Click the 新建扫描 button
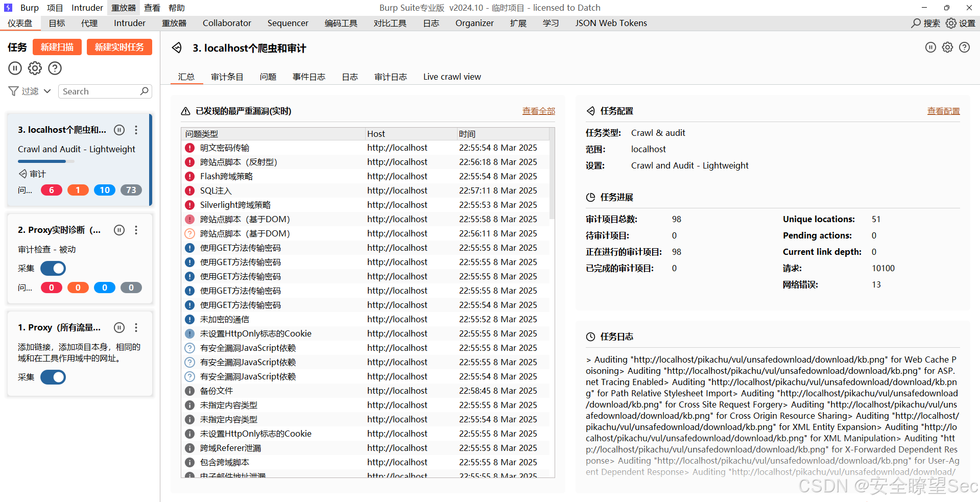 pos(57,47)
